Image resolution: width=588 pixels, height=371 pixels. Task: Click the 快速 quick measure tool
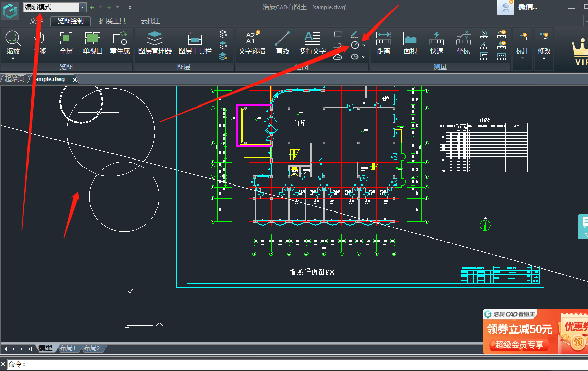pyautogui.click(x=436, y=42)
